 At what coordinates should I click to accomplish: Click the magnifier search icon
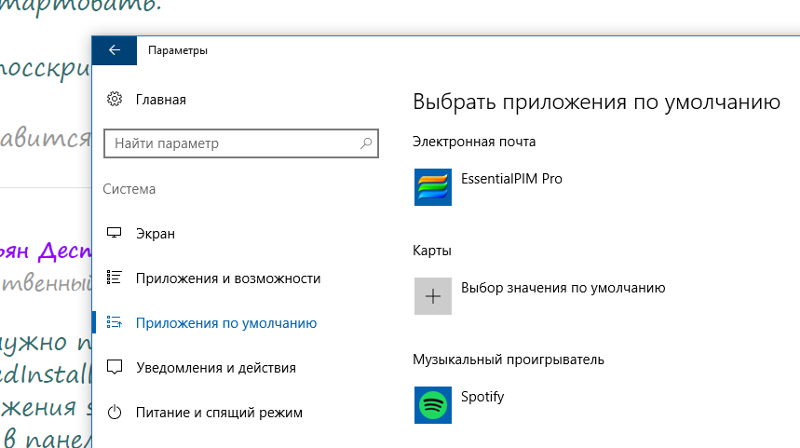tap(366, 143)
